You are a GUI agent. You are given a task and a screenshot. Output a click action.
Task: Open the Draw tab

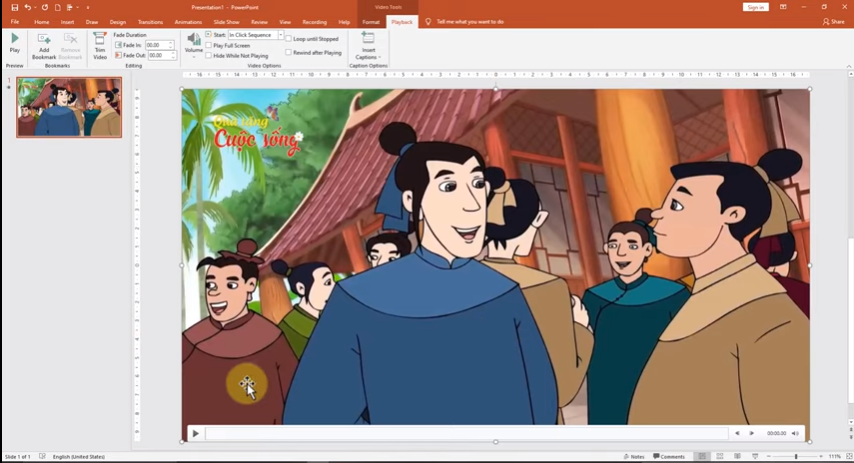click(x=92, y=22)
